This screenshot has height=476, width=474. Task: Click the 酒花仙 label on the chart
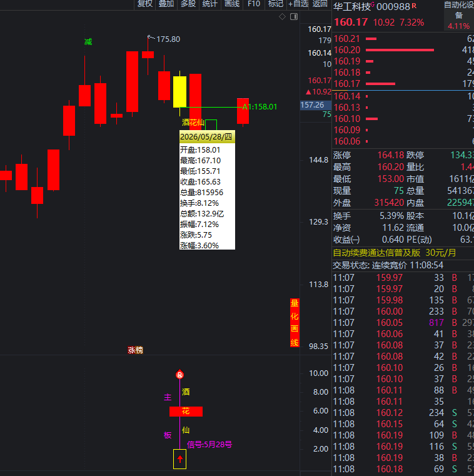coord(193,123)
